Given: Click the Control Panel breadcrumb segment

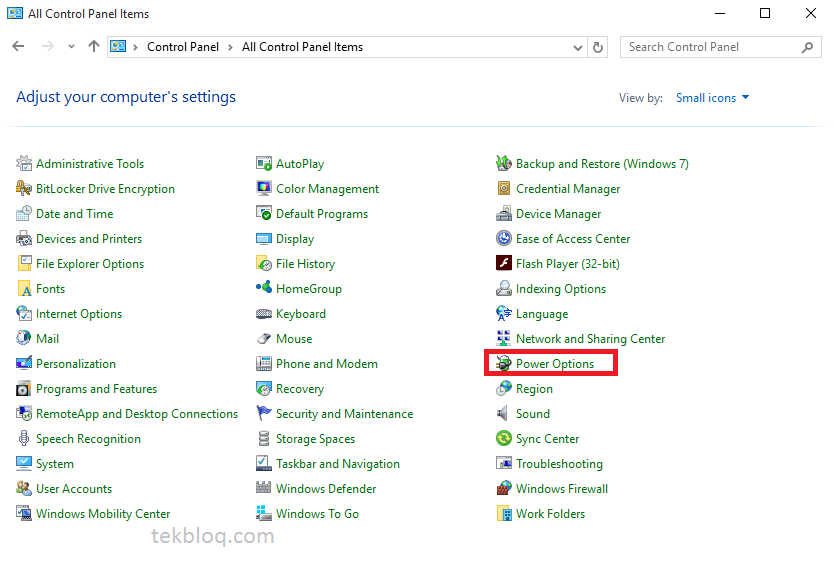Looking at the screenshot, I should coord(183,47).
